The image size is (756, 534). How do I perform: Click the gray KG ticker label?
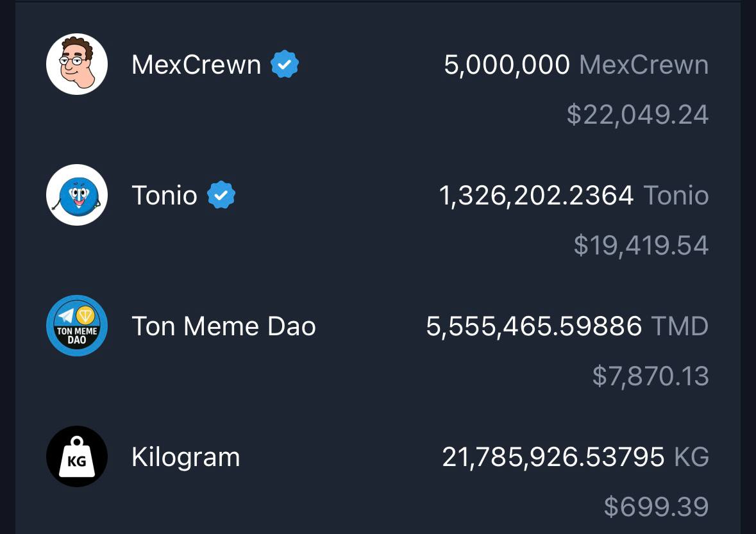[691, 457]
